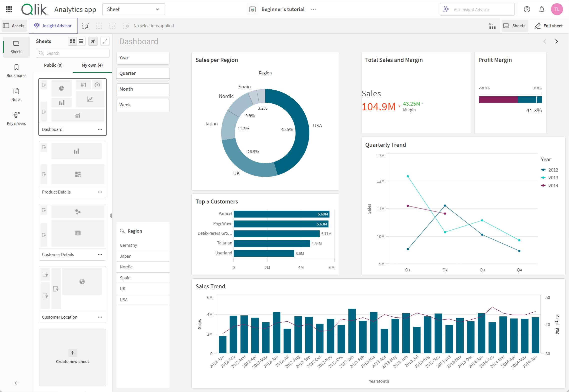Select the My own tab in Sheets panel
Viewport: 569px width, 392px height.
(x=92, y=65)
